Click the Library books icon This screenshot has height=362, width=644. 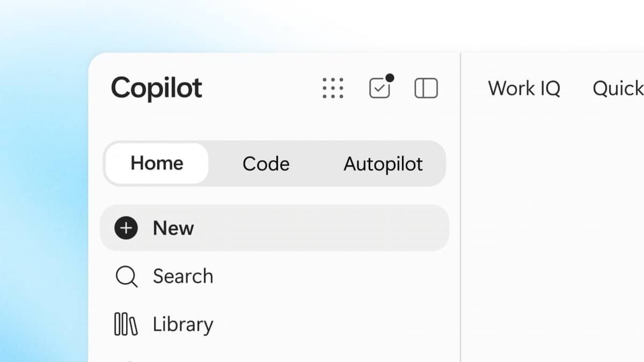pyautogui.click(x=126, y=324)
